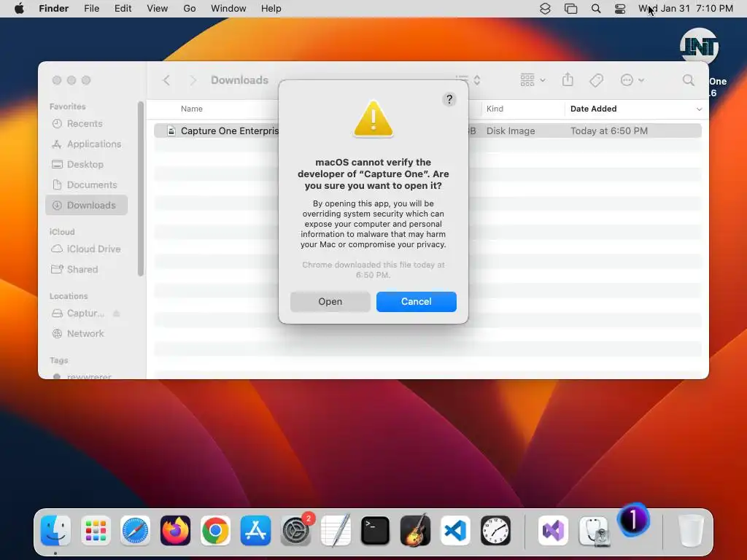Open App Store from the Dock

pos(255,530)
